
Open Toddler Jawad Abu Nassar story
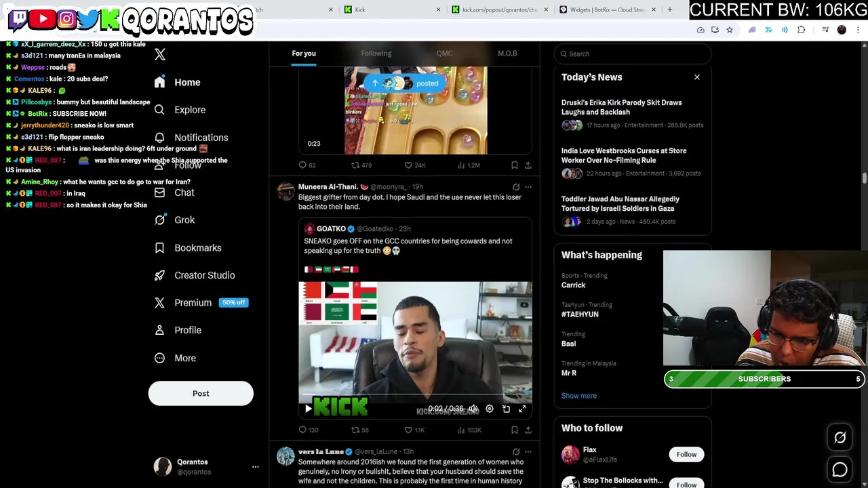pos(633,209)
